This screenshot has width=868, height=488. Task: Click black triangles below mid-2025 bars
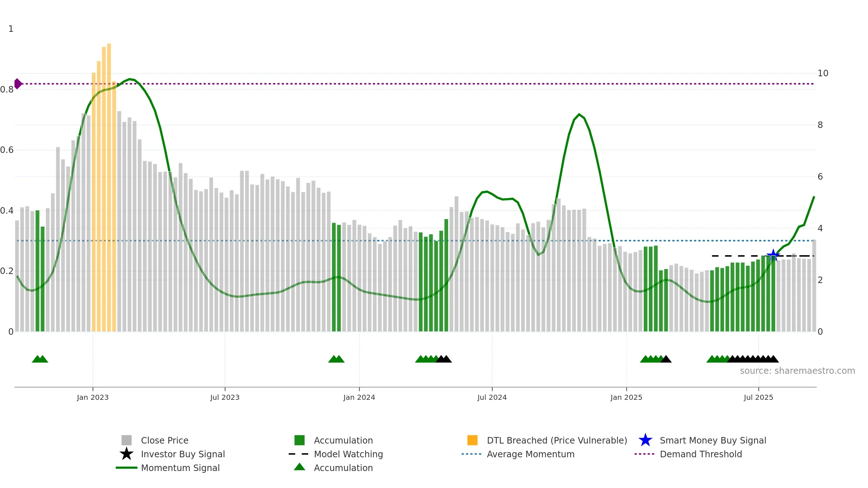tap(753, 359)
